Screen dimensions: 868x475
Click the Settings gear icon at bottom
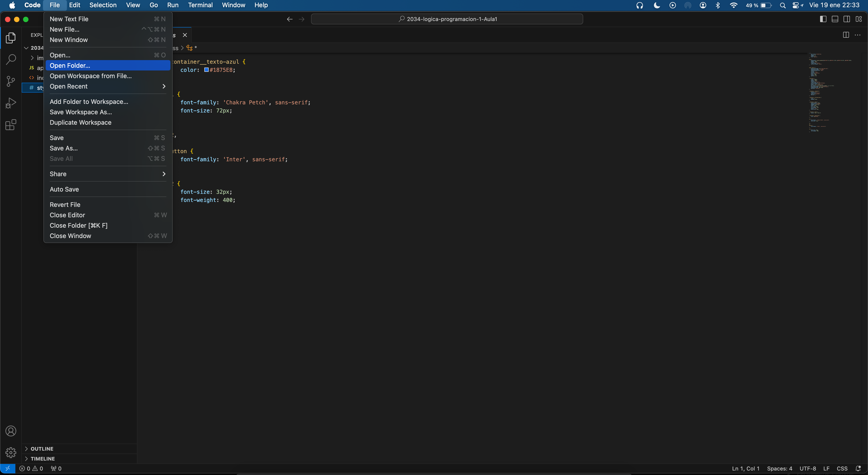(x=11, y=453)
